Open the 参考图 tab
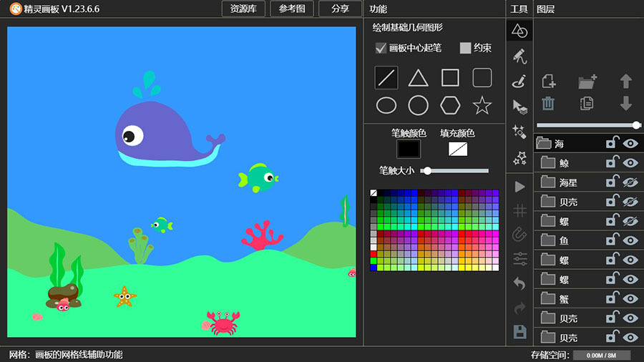644x362 pixels. (292, 9)
